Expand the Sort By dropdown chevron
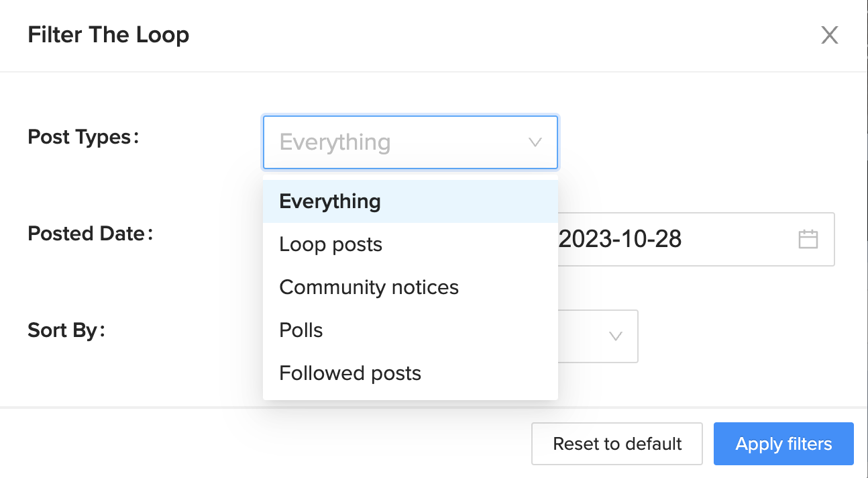Viewport: 868px width, 478px height. click(x=615, y=336)
